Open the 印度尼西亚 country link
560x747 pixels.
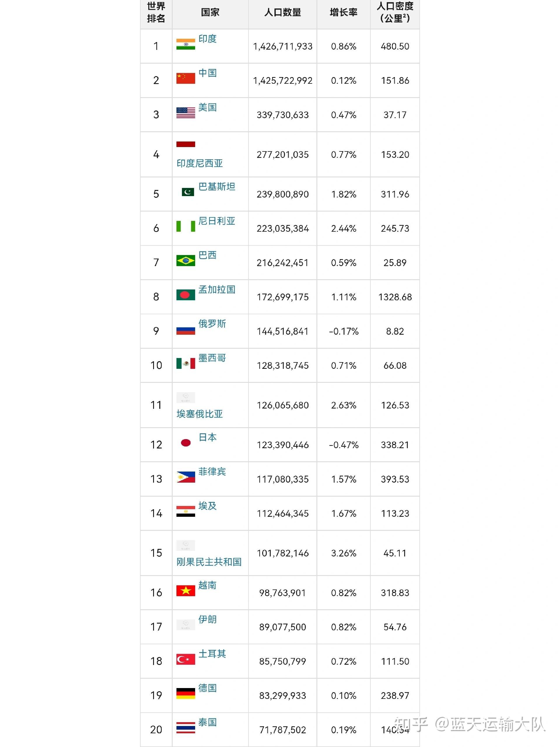point(199,163)
